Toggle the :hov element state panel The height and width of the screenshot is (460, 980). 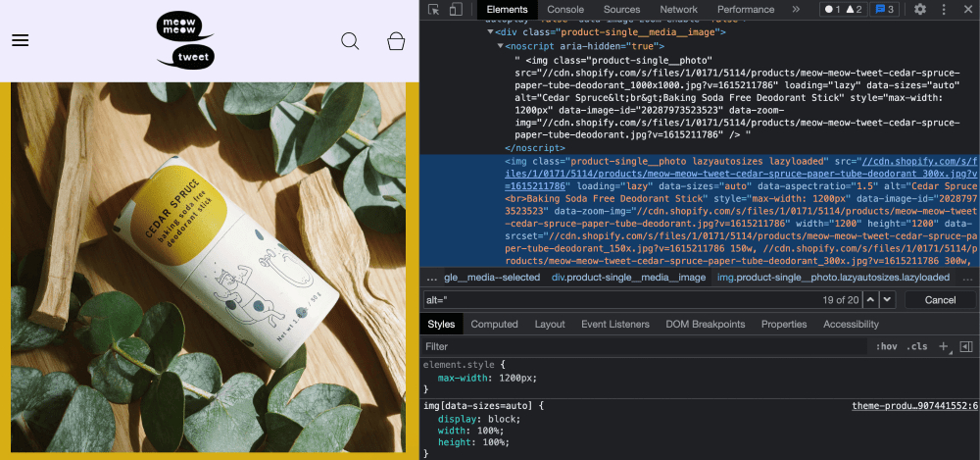(x=886, y=347)
